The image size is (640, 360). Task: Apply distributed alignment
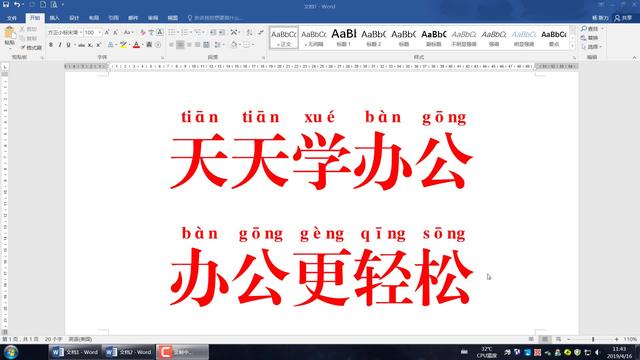point(206,45)
